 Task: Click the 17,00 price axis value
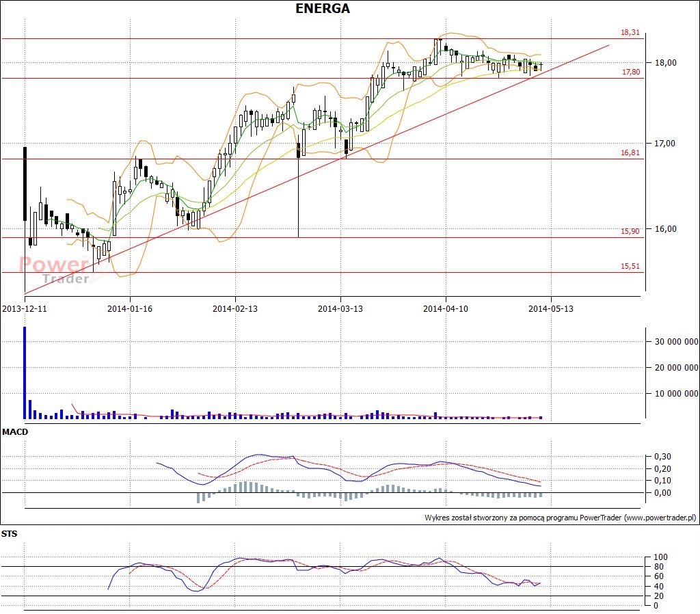coord(665,144)
